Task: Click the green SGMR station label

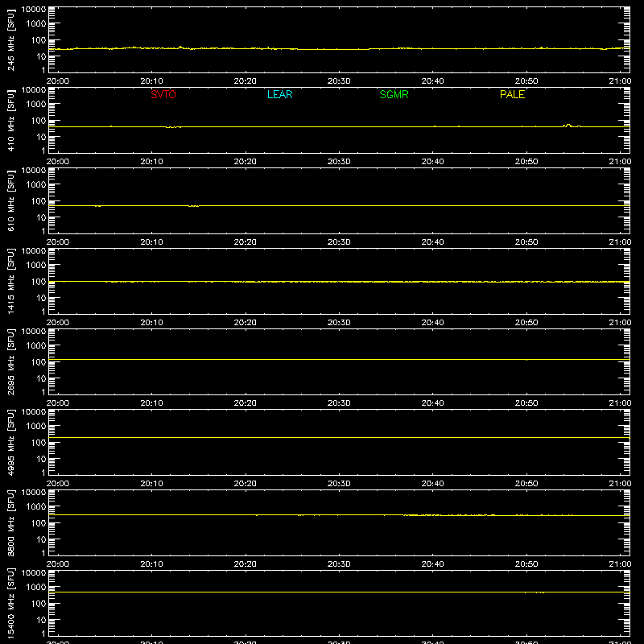Action: (394, 94)
